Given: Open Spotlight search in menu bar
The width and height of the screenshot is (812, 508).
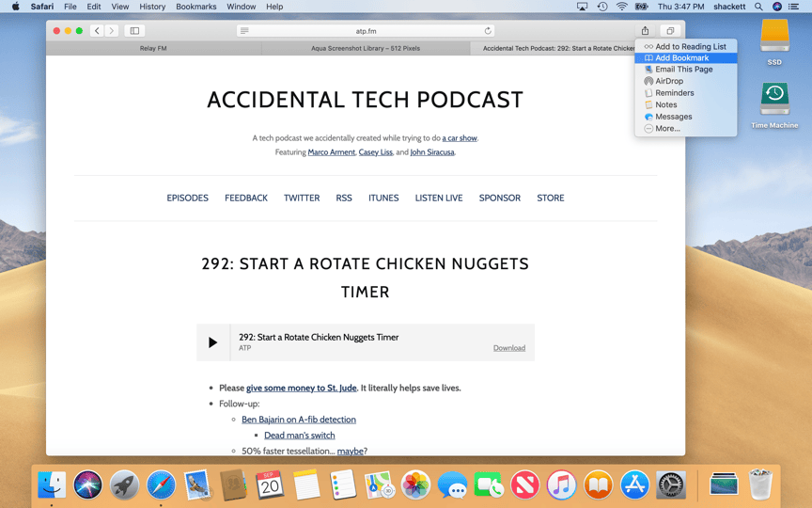Looking at the screenshot, I should [x=758, y=7].
